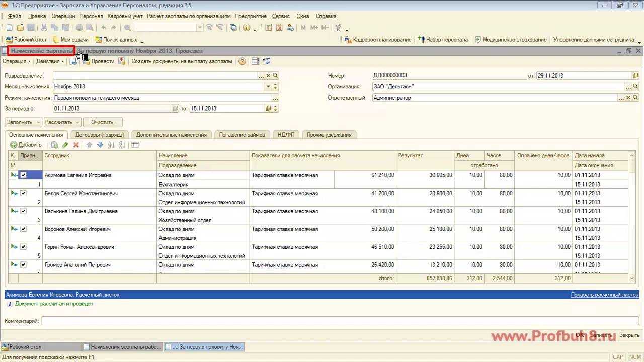Open the Файл menu
644x362 pixels.
point(14,16)
